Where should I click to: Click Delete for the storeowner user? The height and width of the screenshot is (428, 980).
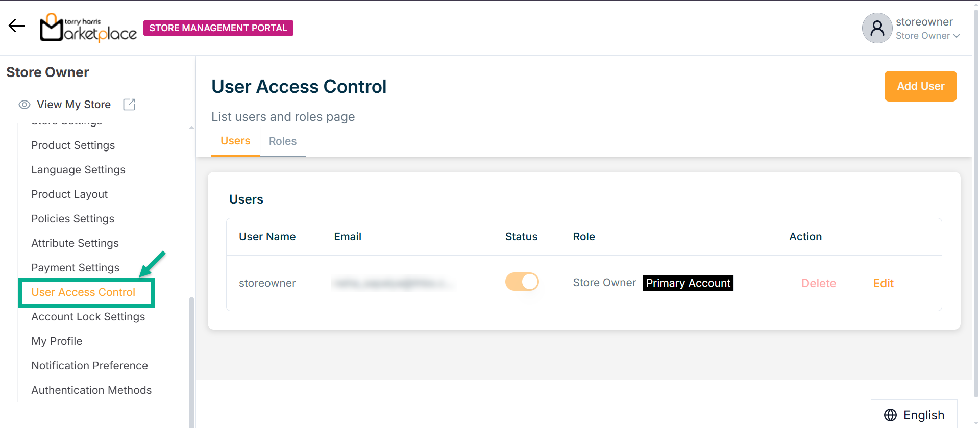tap(818, 283)
